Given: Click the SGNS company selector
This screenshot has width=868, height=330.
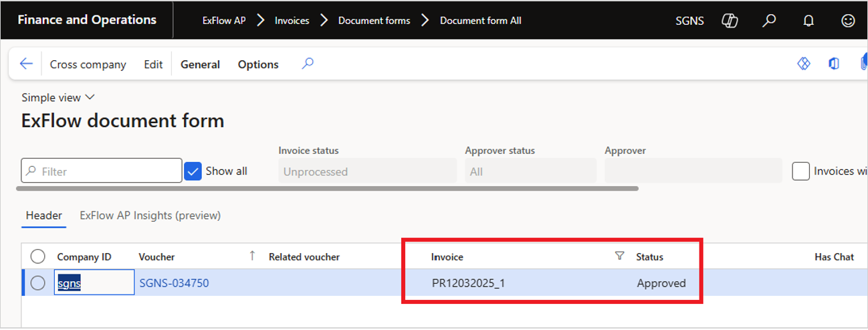Looking at the screenshot, I should [690, 21].
